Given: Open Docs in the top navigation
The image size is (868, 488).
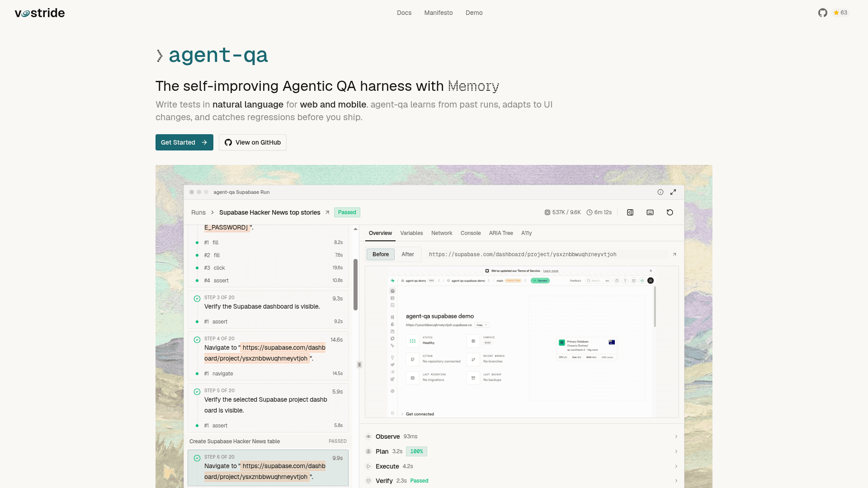Looking at the screenshot, I should pos(404,13).
